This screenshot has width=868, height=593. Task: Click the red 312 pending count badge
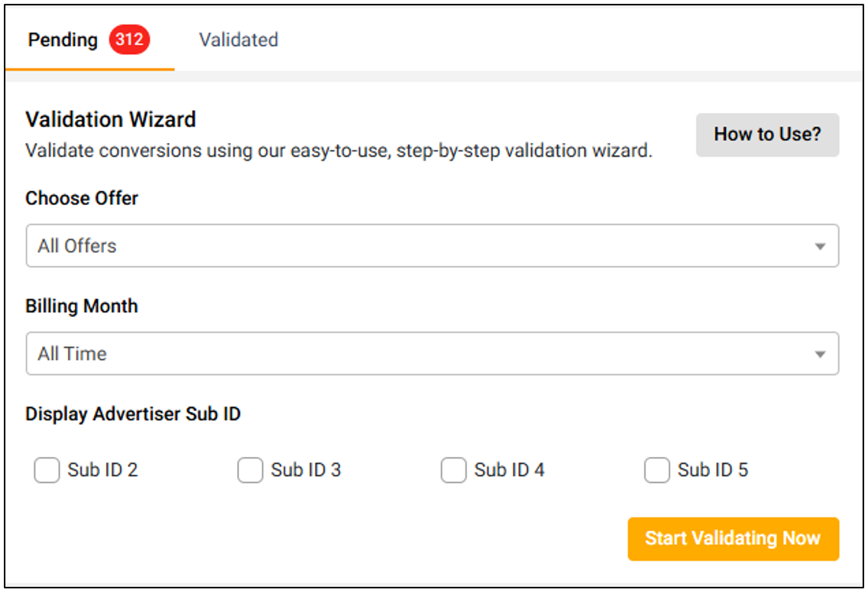[129, 40]
